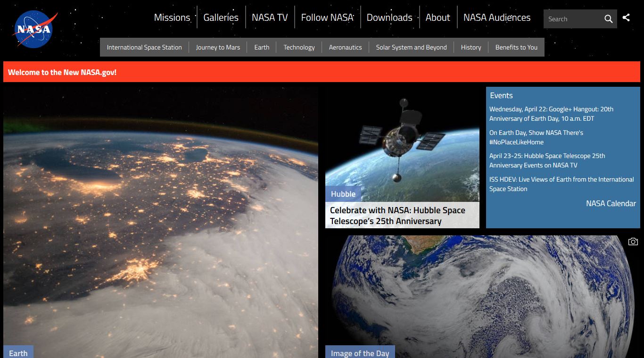Open the Galleries menu

221,17
